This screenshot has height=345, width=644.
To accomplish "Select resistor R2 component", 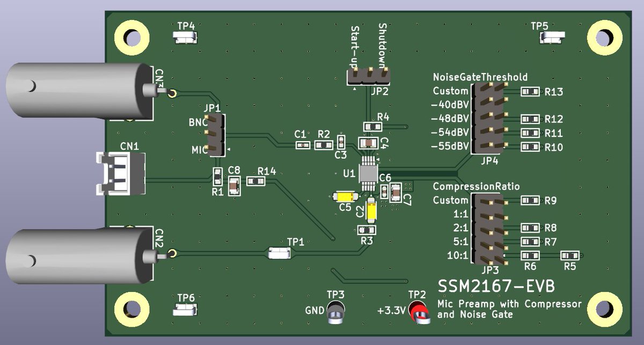I will (x=323, y=145).
